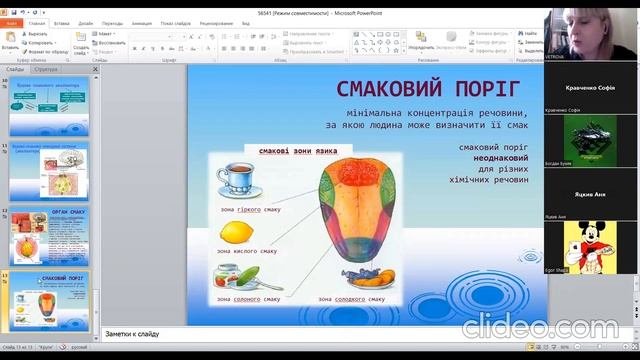Switch to the Показ слайдов ribbon tab
Image resolution: width=640 pixels, height=360 pixels.
coord(176,24)
